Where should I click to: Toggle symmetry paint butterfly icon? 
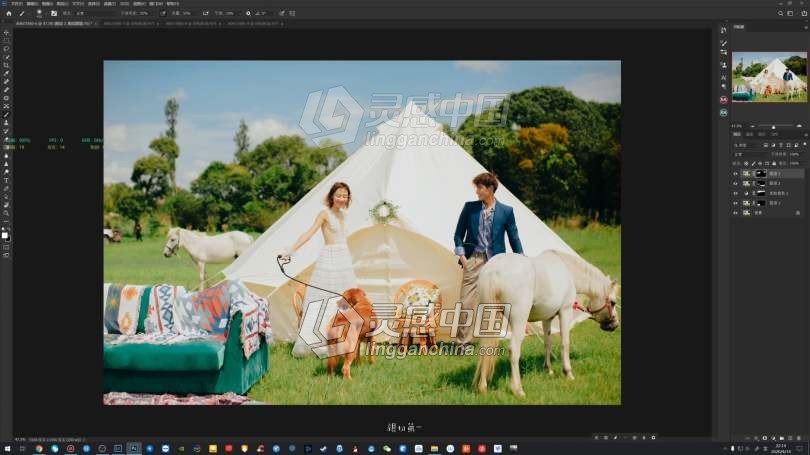292,13
